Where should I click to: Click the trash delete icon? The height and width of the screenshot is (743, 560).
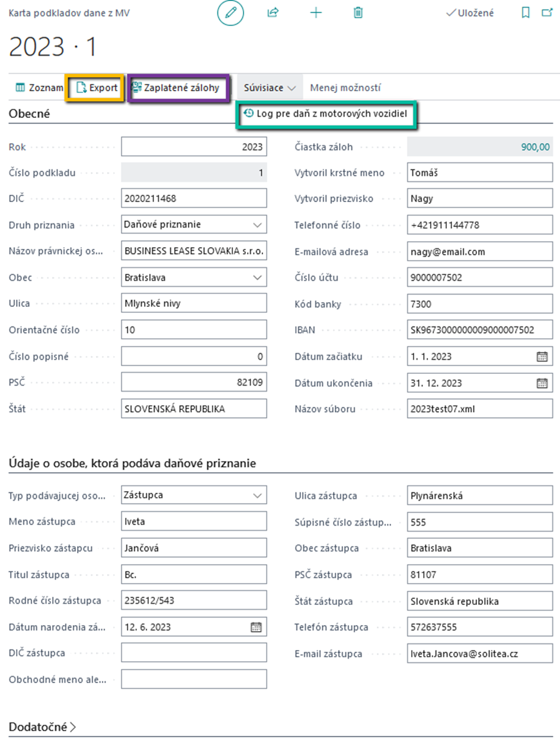358,13
